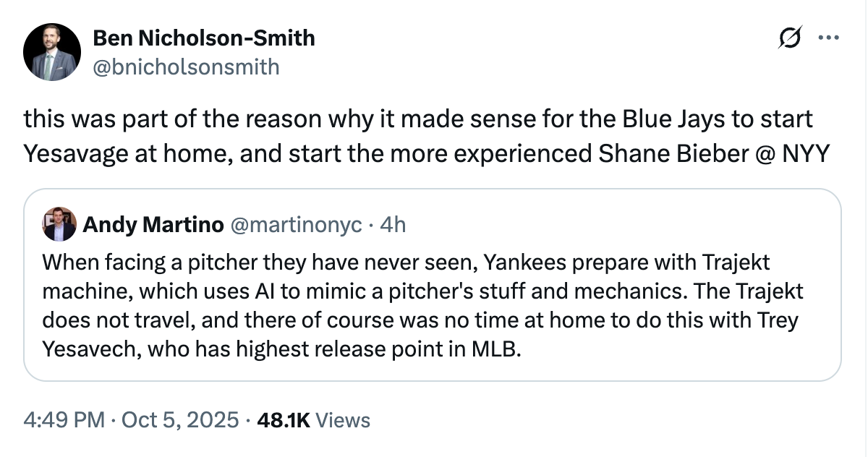Click Andy Martino's small avatar
Image resolution: width=868 pixels, height=457 pixels.
click(x=59, y=224)
